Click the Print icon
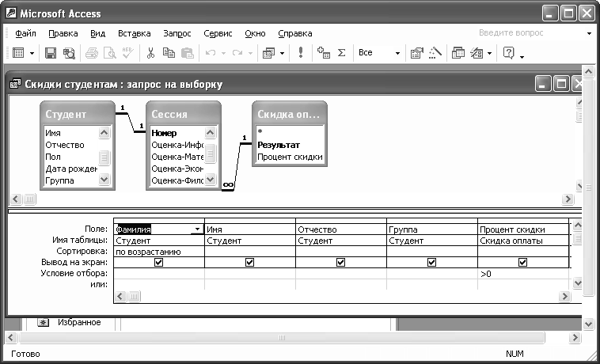 click(x=92, y=53)
